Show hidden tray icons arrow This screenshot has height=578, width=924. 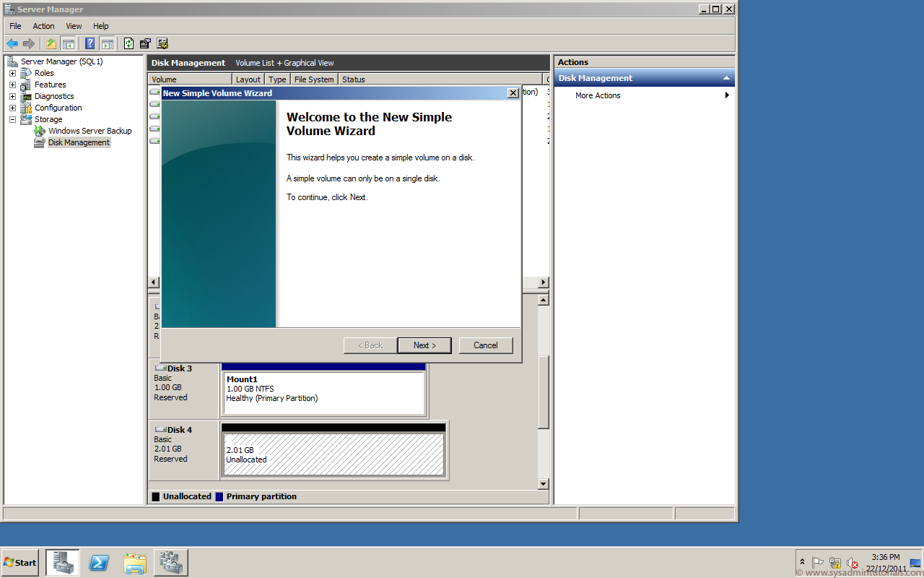click(802, 562)
